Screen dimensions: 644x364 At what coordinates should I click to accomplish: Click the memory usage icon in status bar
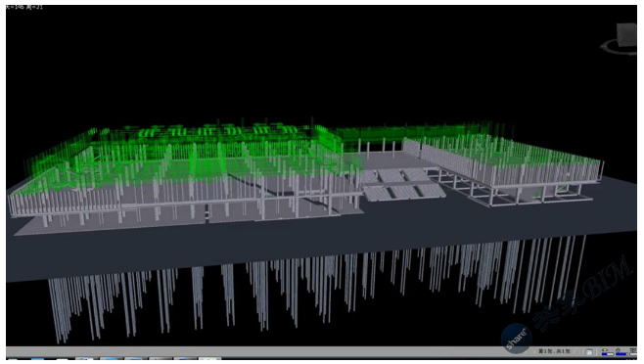(633, 351)
